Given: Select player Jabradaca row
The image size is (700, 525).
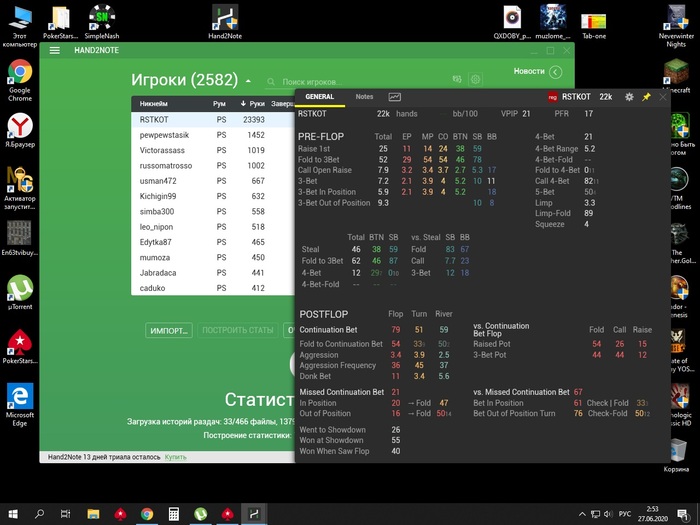Looking at the screenshot, I should (x=213, y=273).
